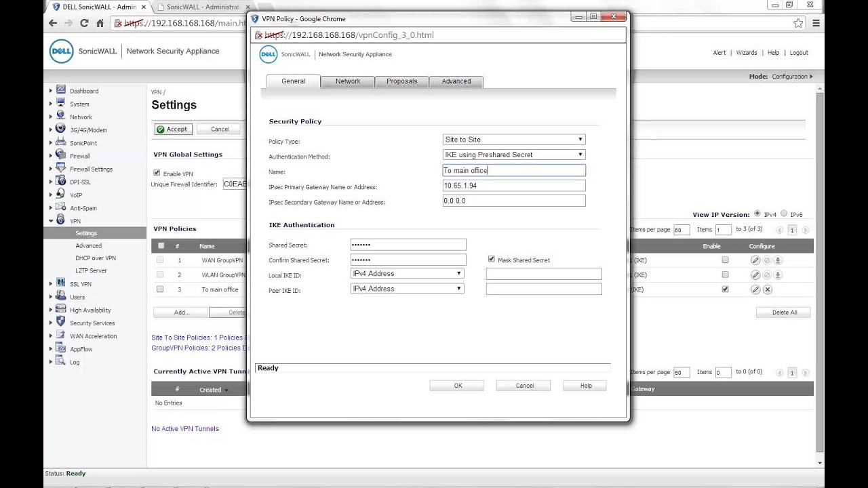Click the 3G/4G/Modem icon in sidebar
The image size is (868, 488).
[61, 129]
